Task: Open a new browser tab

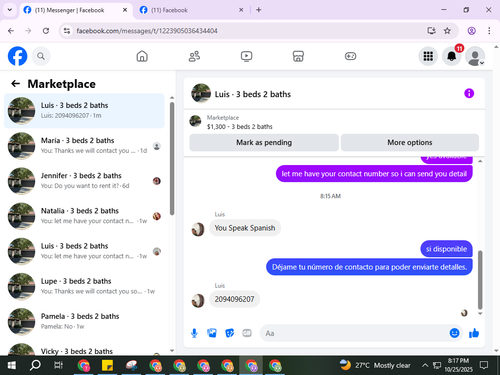Action: click(259, 10)
